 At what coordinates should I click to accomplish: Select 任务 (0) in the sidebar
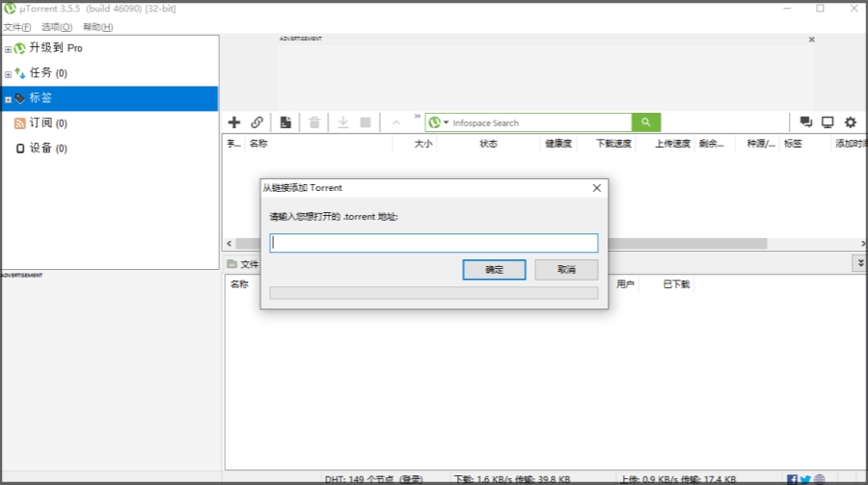[x=48, y=73]
